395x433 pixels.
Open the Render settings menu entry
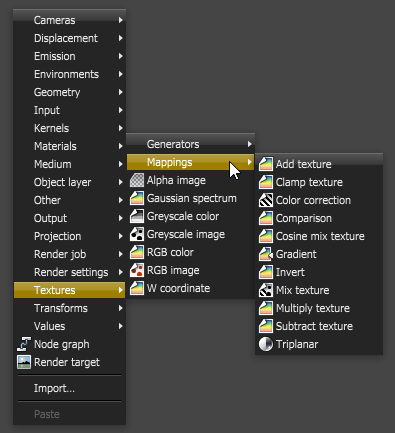69,272
